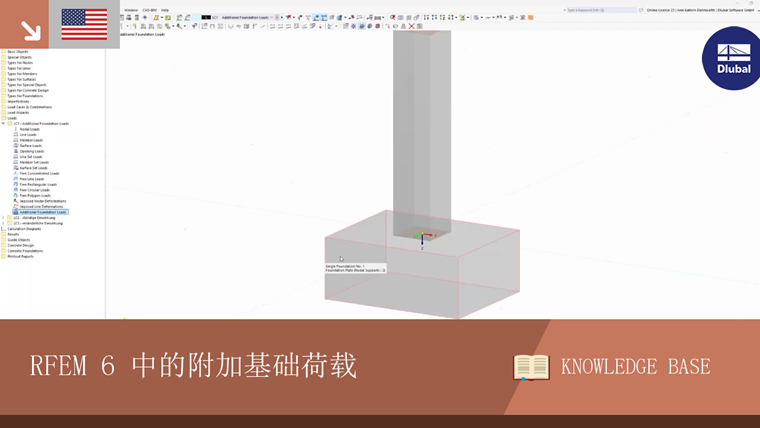Select highlighted Additional Foundation Loads entry
Image resolution: width=760 pixels, height=428 pixels.
pos(41,212)
